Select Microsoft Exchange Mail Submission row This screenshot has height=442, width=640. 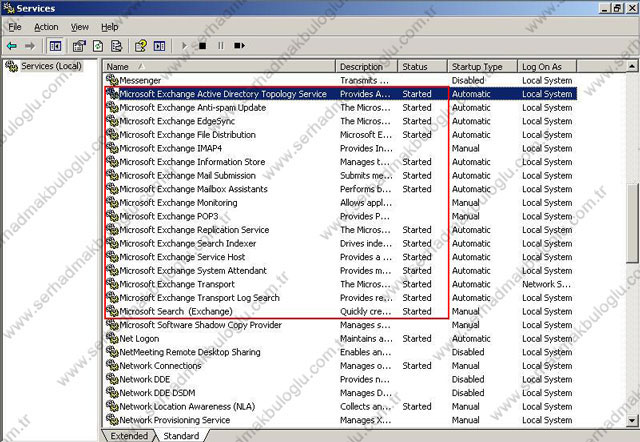point(340,175)
